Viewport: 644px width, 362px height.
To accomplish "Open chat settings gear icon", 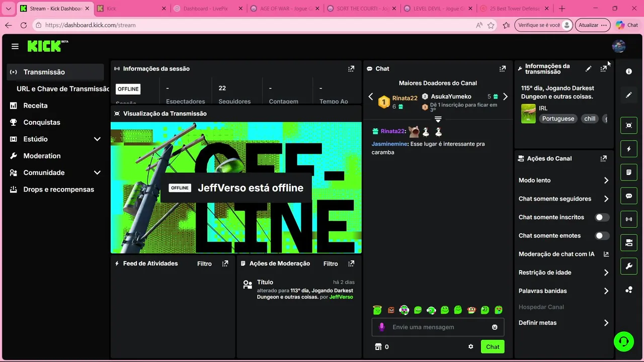I will point(471,346).
